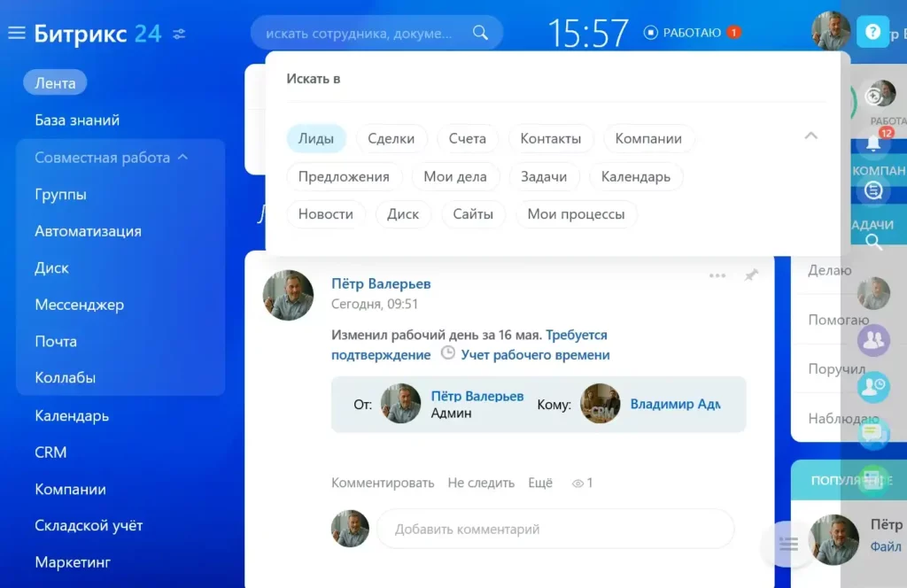Toggle the Лиды search filter chip
907x588 pixels.
point(316,139)
